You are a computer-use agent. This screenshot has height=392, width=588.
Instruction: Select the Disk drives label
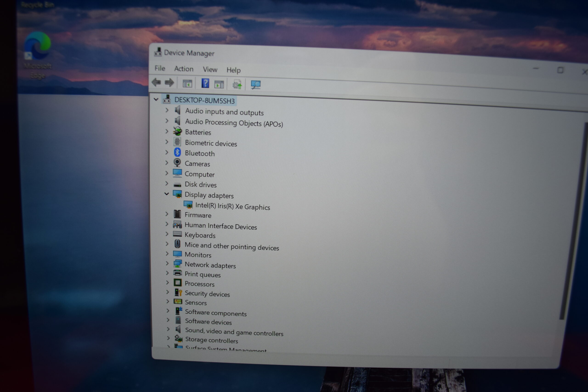pos(201,184)
